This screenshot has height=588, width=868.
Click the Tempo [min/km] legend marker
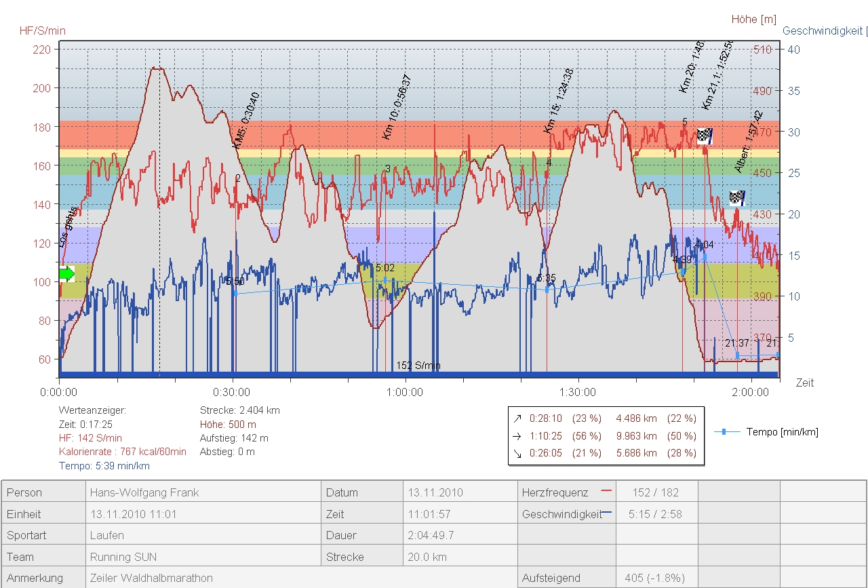(724, 431)
